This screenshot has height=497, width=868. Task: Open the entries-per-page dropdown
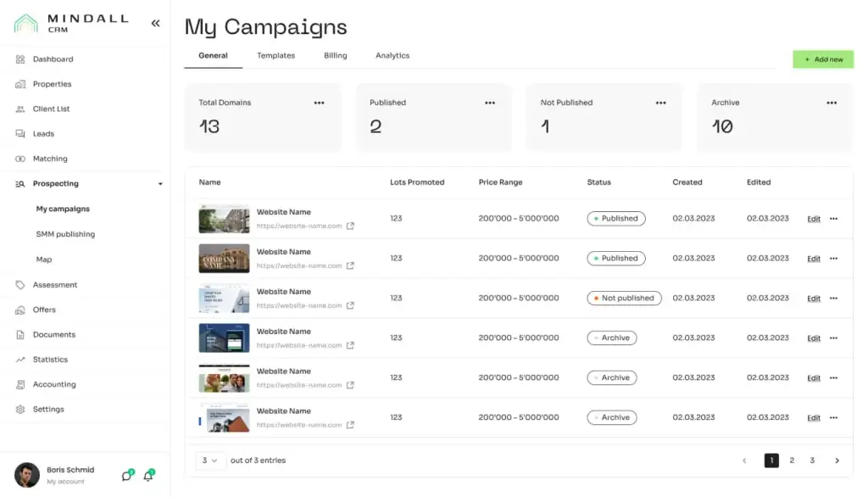pos(209,461)
